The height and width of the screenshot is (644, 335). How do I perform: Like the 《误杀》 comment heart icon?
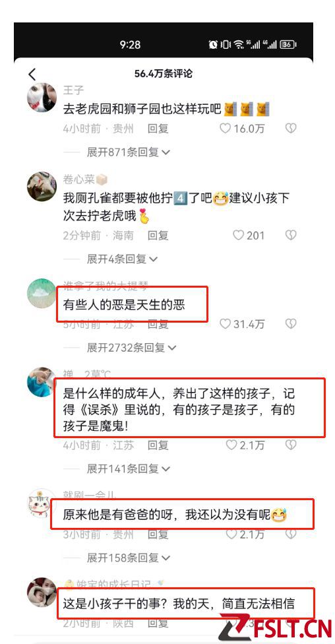pos(231,445)
